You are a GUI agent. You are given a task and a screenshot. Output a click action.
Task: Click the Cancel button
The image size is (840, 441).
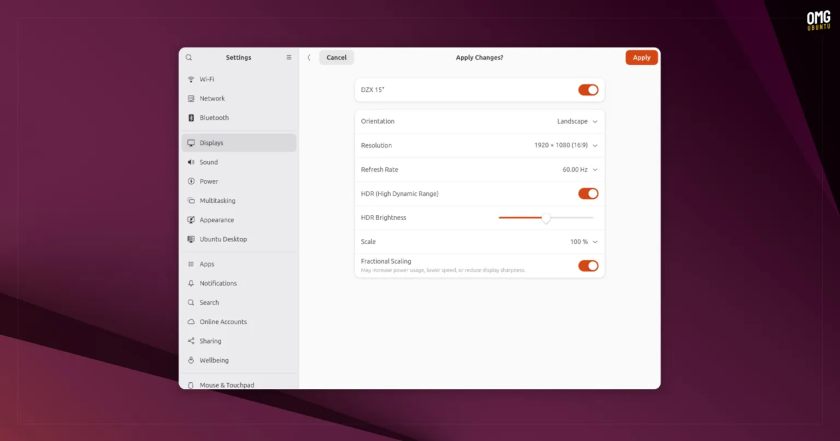(x=336, y=57)
